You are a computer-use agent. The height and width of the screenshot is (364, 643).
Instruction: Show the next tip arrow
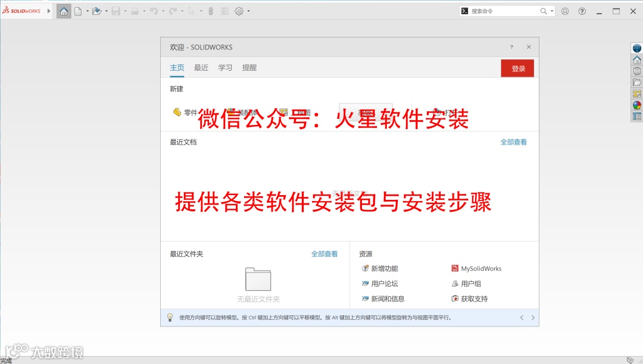[533, 318]
